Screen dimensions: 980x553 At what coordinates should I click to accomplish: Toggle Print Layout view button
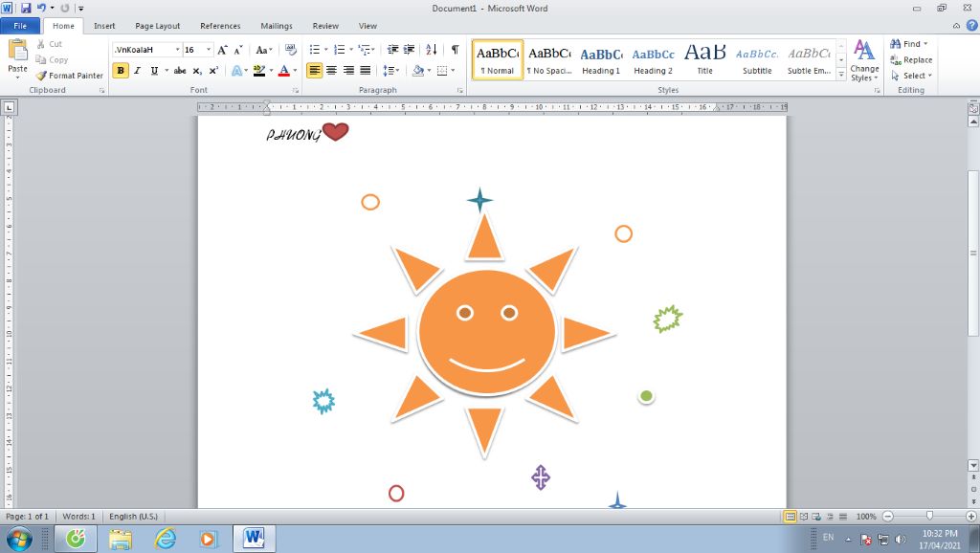click(790, 517)
